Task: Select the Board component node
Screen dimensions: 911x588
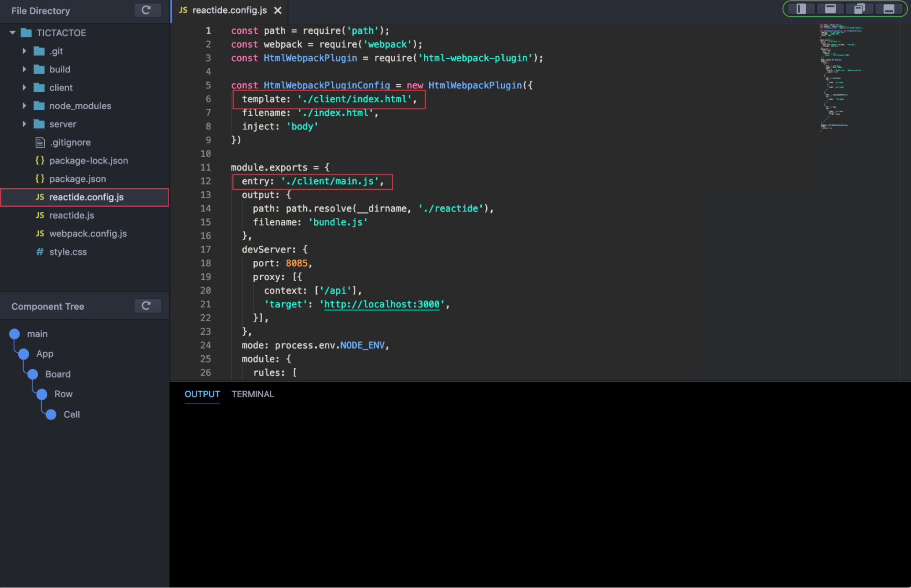Action: pyautogui.click(x=32, y=373)
